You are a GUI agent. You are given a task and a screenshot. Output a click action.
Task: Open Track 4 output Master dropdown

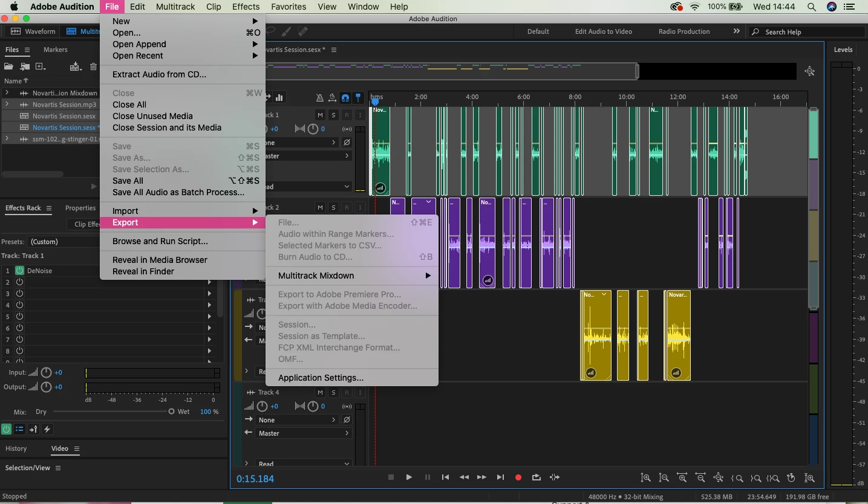pyautogui.click(x=304, y=433)
